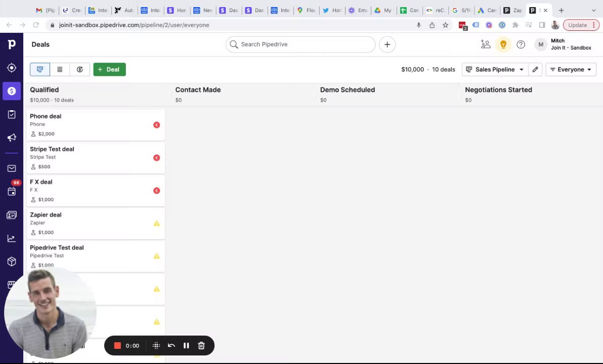This screenshot has height=364, width=603.
Task: Bookmark this page with star icon
Action: [x=445, y=25]
